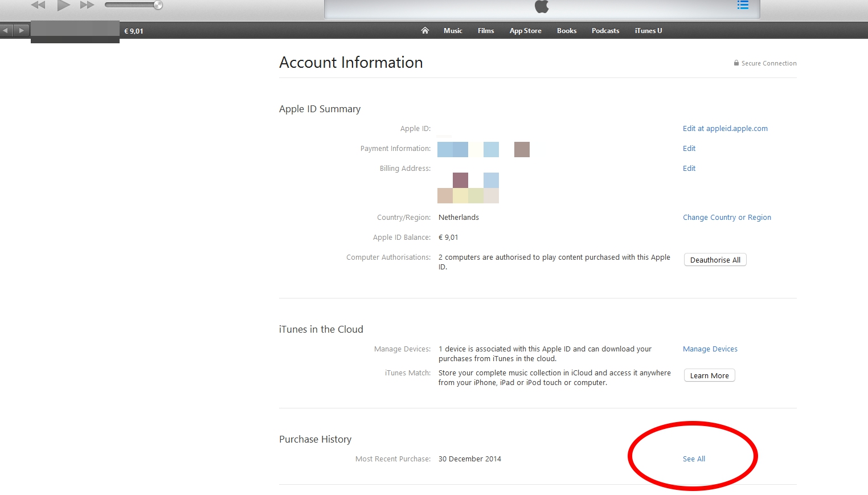Select the Apple ID Balance value € 9,01

(x=448, y=238)
